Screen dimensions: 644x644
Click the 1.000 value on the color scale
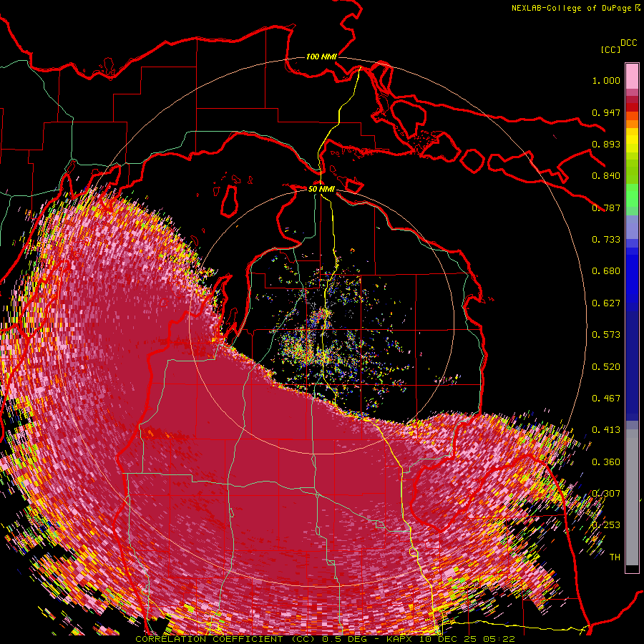tap(606, 80)
